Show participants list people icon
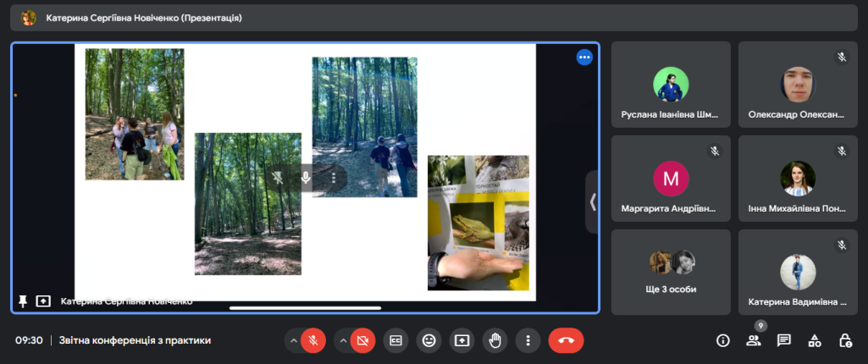 click(754, 341)
